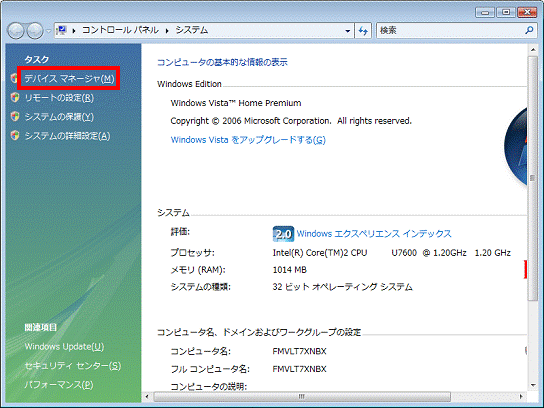Click the shield icon beside デバイス マネージャ
The height and width of the screenshot is (408, 544).
[x=14, y=78]
